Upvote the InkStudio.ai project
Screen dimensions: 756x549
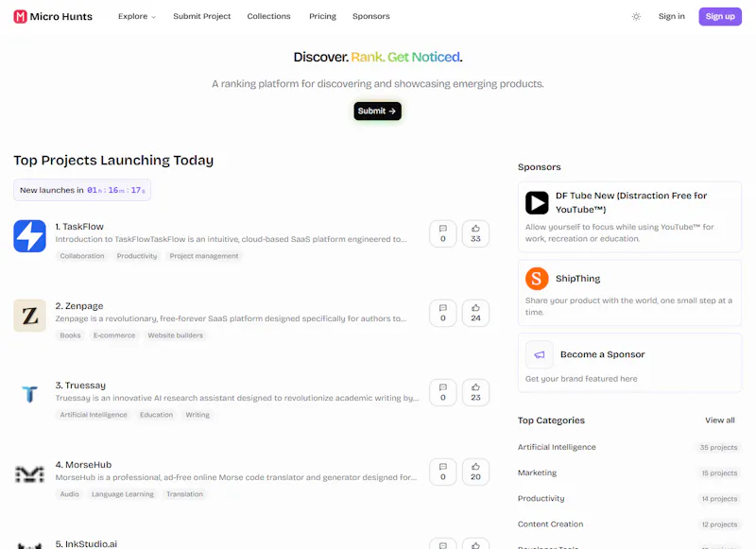pos(475,543)
